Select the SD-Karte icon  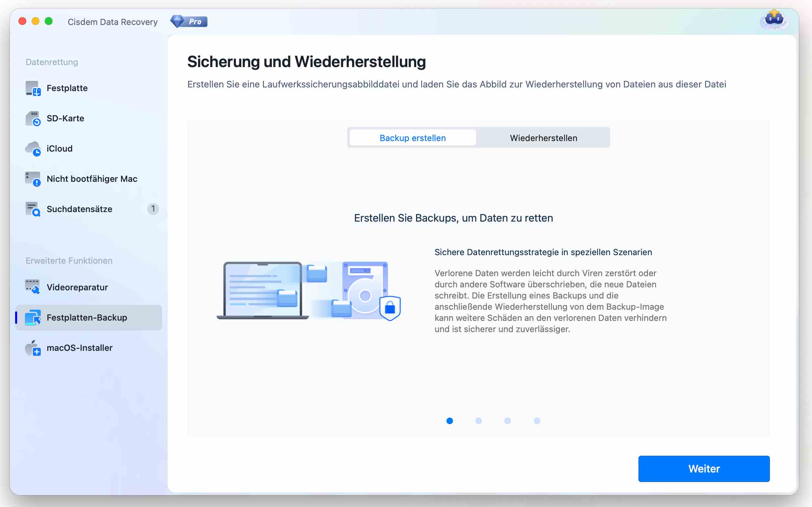coord(33,118)
